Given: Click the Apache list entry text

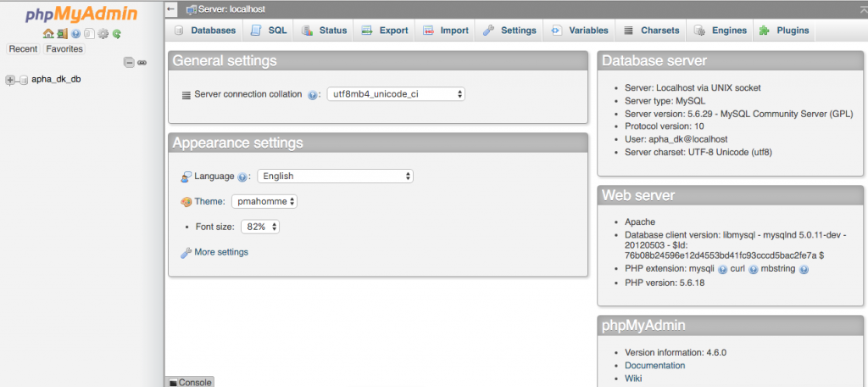Looking at the screenshot, I should 640,222.
